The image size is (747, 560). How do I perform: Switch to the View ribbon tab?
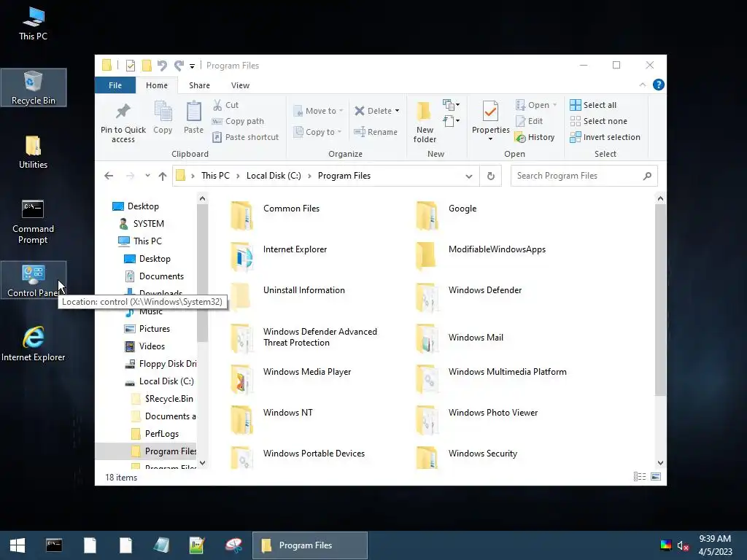(x=240, y=85)
